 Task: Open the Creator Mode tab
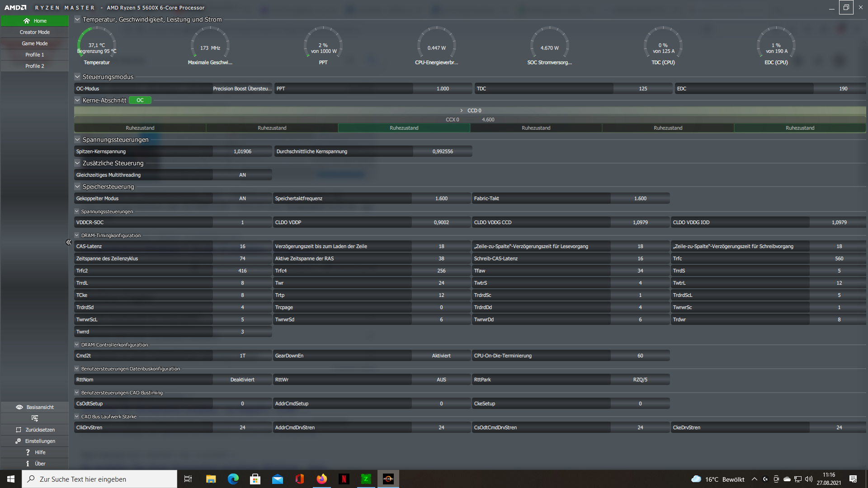(35, 32)
